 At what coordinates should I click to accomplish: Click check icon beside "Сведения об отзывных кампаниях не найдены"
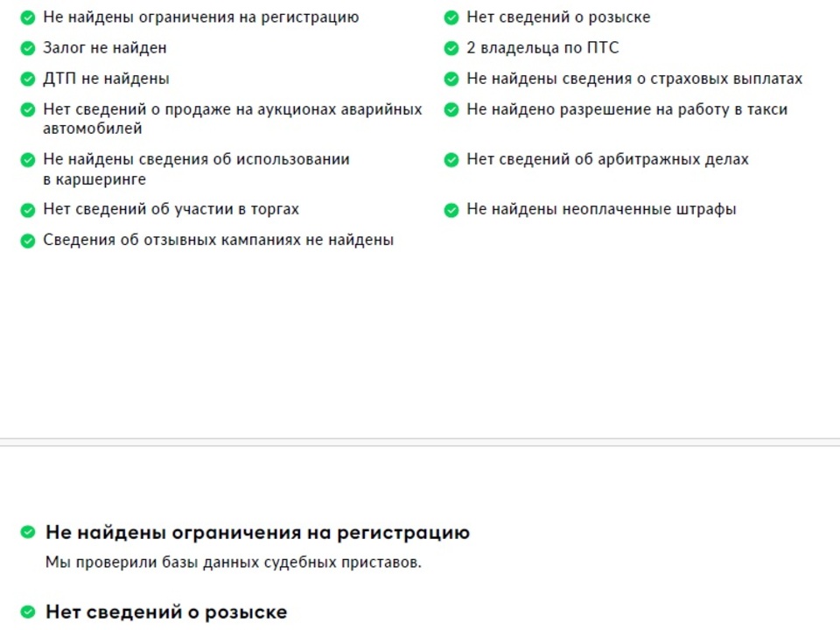28,241
